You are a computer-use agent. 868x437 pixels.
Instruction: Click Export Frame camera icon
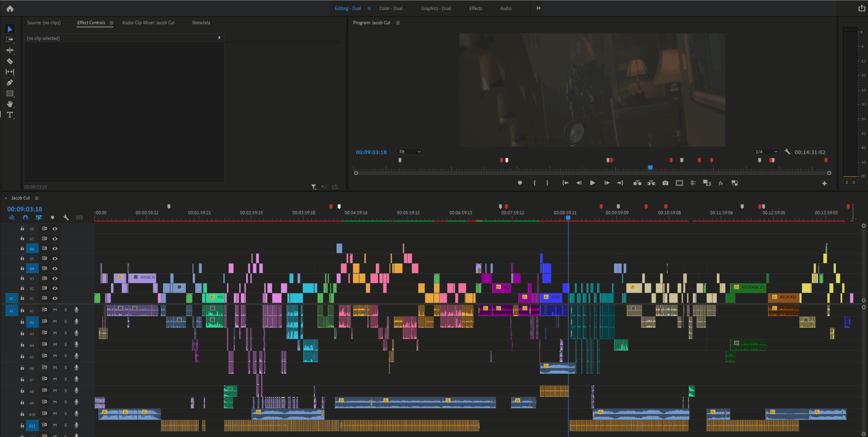click(665, 183)
